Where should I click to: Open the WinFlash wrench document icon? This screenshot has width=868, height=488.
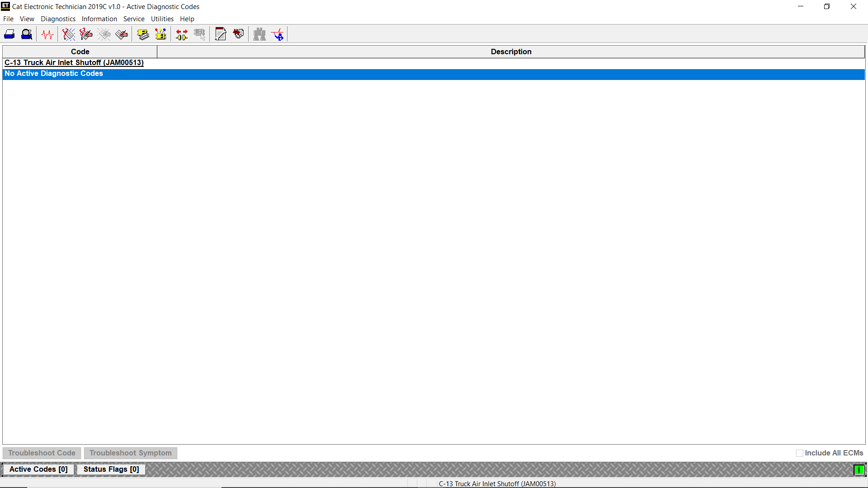point(221,34)
